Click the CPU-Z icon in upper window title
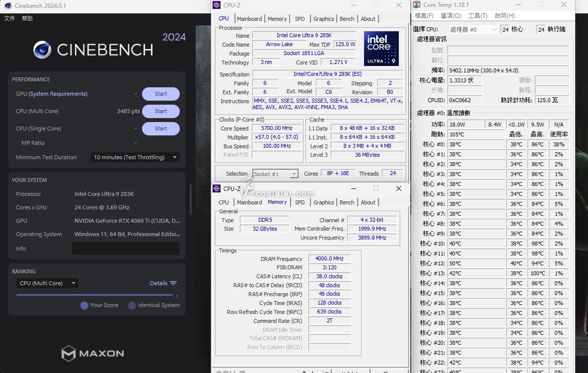The width and height of the screenshot is (588, 373). click(217, 5)
